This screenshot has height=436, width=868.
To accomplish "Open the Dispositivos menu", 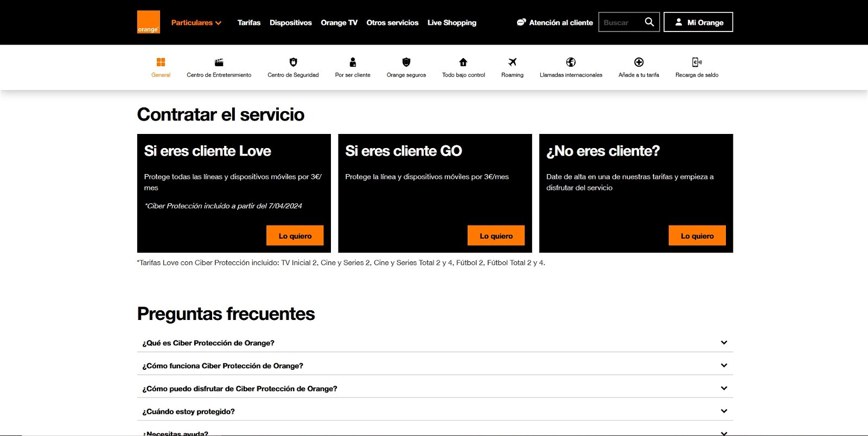I will (x=291, y=23).
